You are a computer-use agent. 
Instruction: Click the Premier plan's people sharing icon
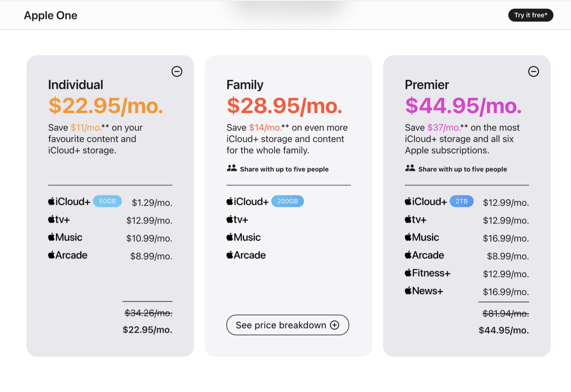click(x=411, y=168)
